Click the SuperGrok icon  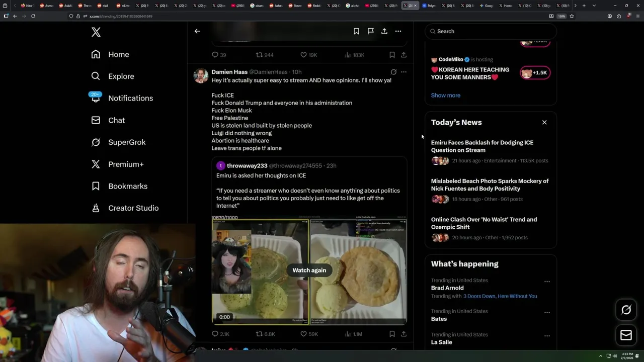pos(96,142)
